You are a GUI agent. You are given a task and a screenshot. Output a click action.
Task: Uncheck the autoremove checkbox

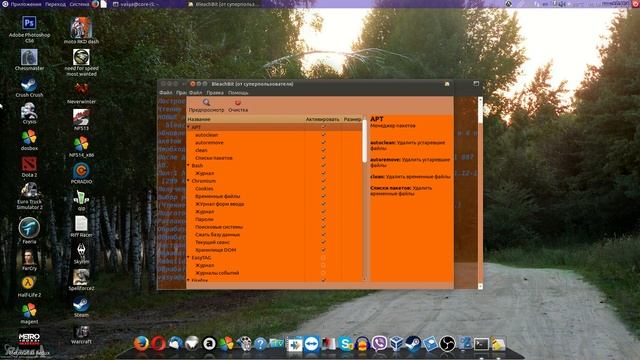pos(323,142)
